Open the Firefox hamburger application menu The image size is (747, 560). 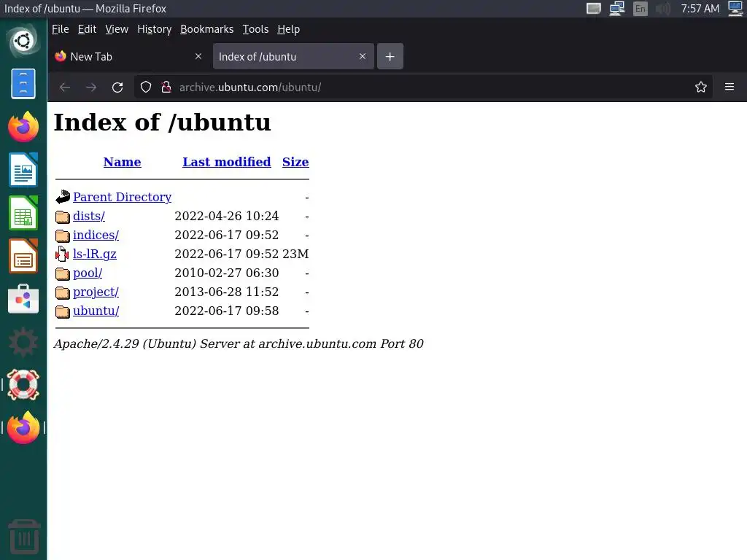[x=729, y=87]
